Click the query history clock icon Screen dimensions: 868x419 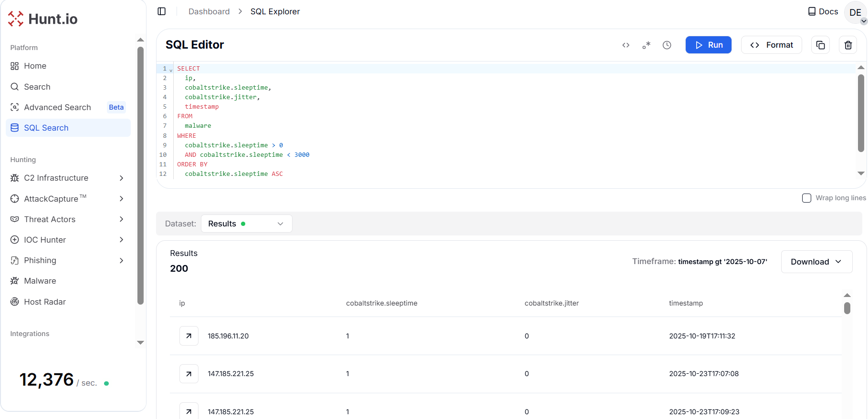(667, 45)
